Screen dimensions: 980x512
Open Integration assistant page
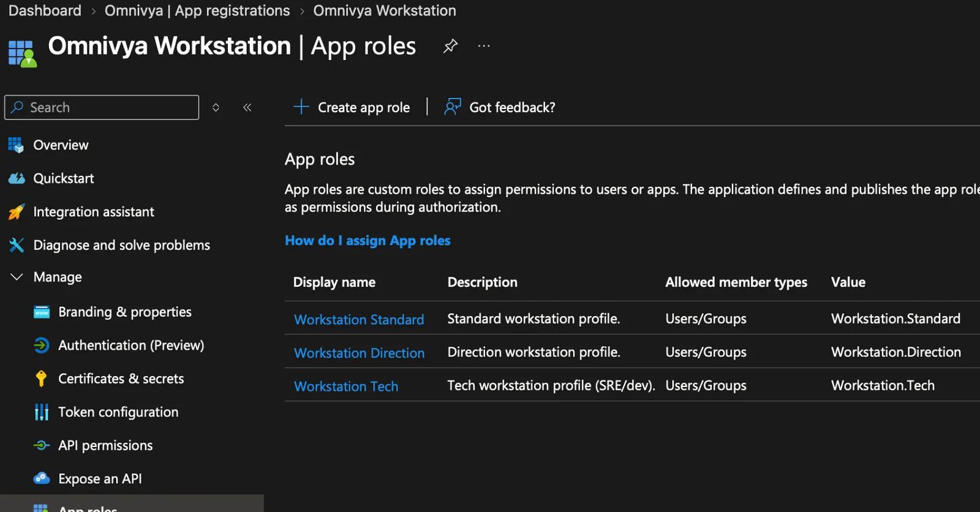click(94, 212)
